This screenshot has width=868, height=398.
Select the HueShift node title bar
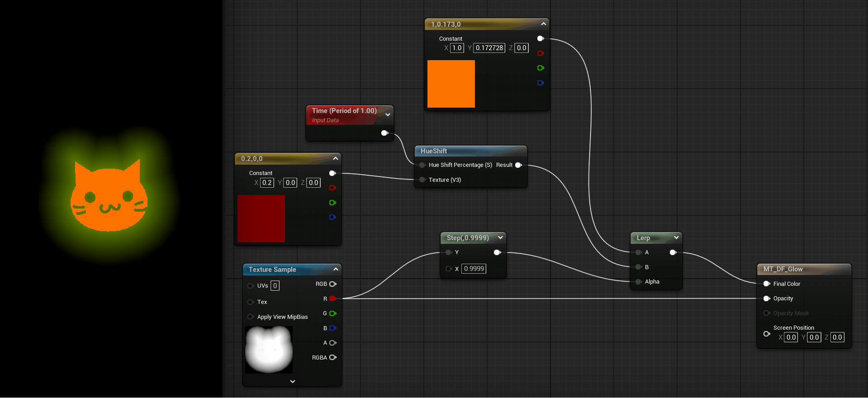click(470, 151)
